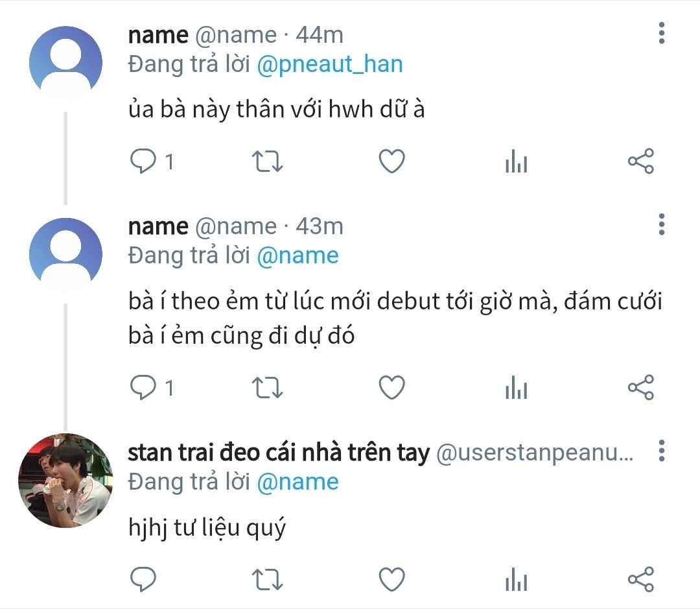Like the 44m tweet about hwh
This screenshot has height=609, width=700.
pos(391,161)
